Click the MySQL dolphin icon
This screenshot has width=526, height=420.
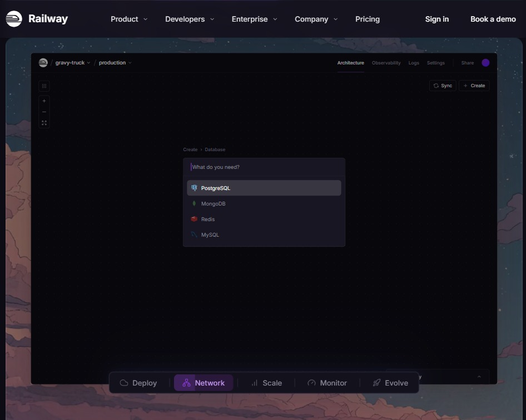click(x=195, y=234)
